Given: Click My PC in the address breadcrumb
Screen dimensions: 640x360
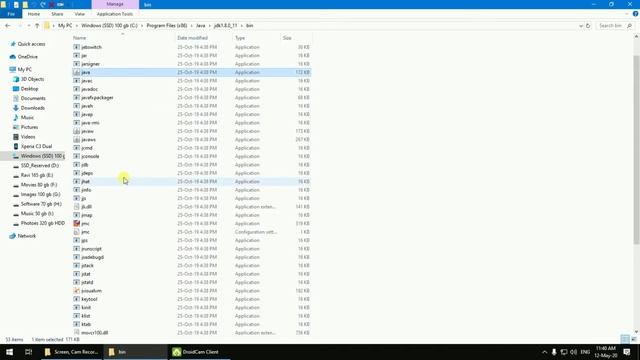Looking at the screenshot, I should coord(65,26).
